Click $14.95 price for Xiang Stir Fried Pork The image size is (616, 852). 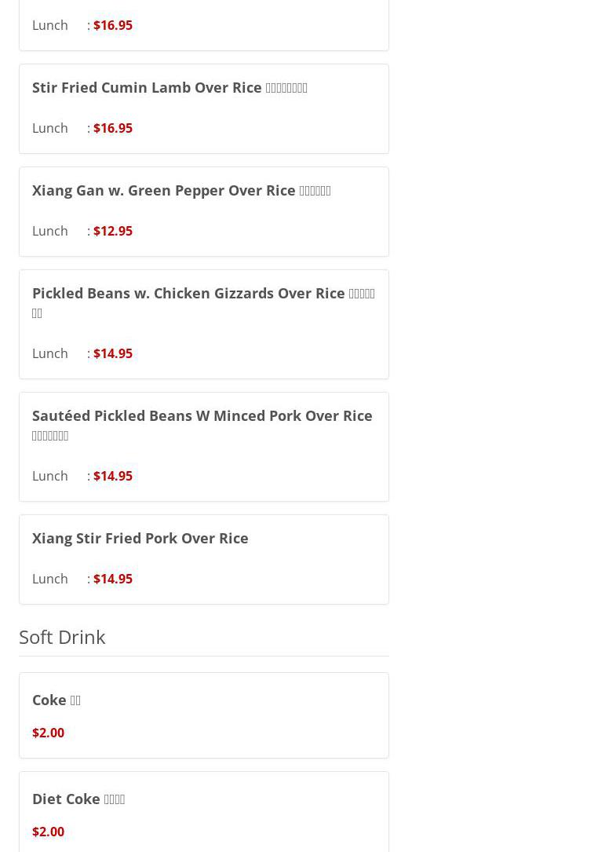pos(113,579)
